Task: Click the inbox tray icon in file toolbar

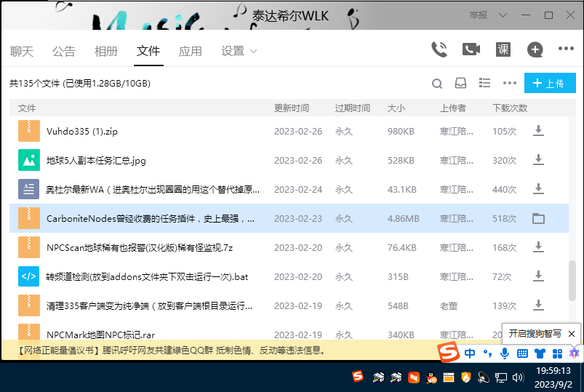Action: coord(460,83)
